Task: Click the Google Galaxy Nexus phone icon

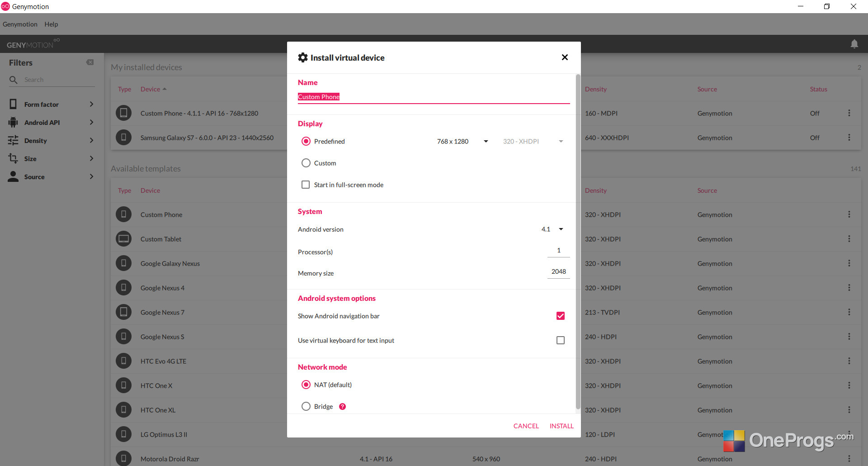Action: [123, 263]
